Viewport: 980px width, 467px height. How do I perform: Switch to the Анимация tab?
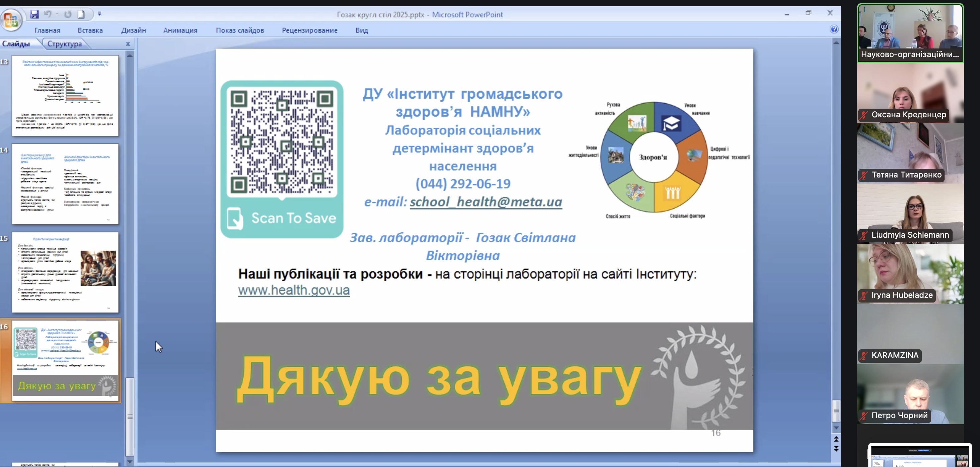click(x=180, y=30)
